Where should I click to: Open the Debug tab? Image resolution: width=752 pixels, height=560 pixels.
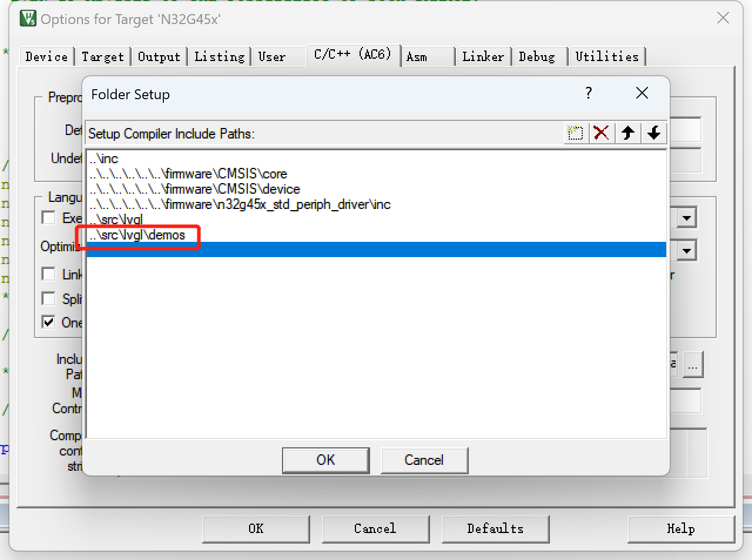[536, 57]
